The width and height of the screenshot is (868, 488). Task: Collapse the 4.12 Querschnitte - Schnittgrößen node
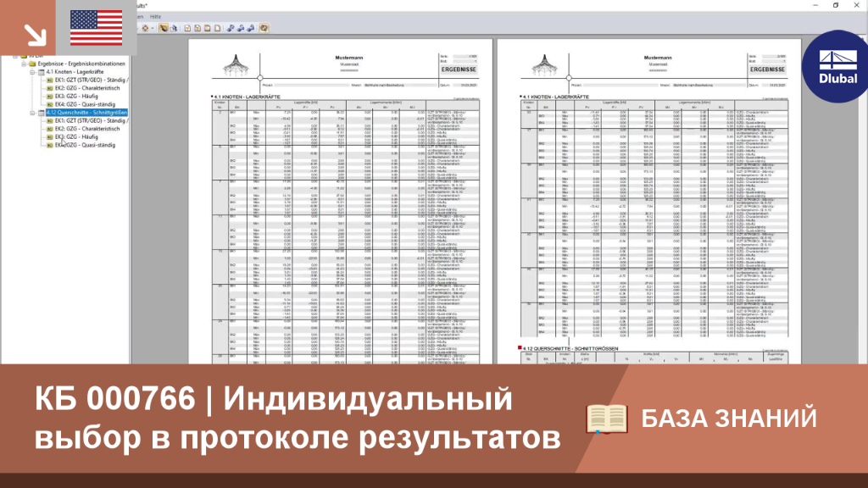[33, 113]
